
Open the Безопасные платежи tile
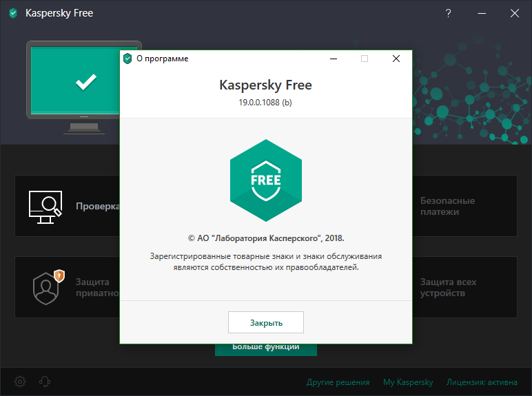[465, 207]
